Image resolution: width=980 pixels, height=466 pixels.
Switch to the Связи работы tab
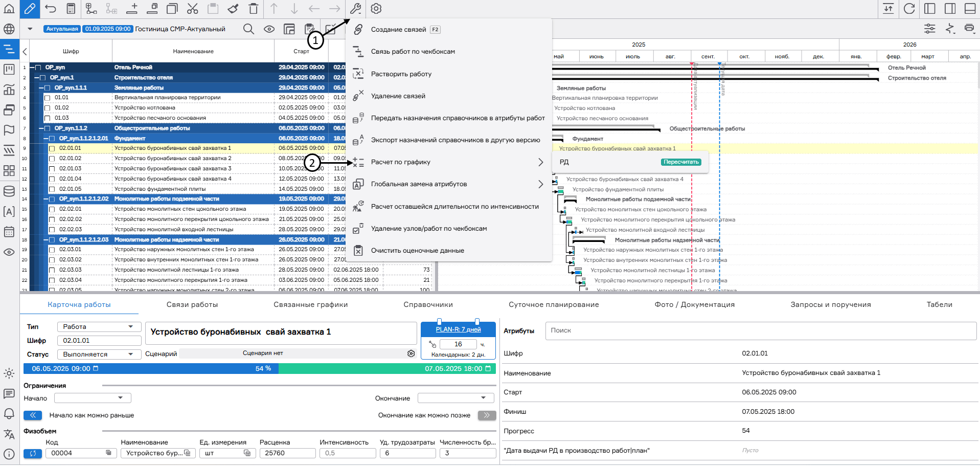[192, 304]
